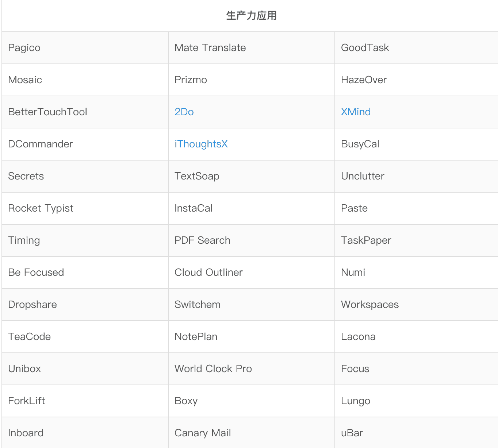Click the Workspaces table cell

click(x=370, y=305)
